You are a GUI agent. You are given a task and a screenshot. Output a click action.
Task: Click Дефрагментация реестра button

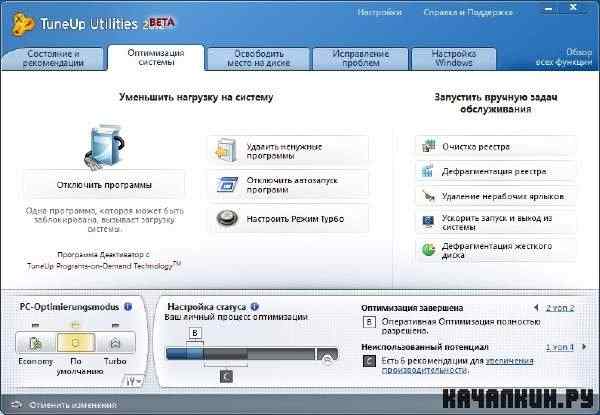496,171
